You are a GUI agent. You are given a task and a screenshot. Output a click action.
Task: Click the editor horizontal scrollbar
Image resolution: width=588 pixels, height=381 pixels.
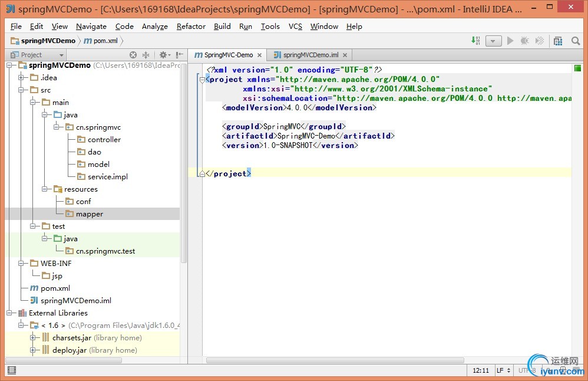[x=335, y=360]
